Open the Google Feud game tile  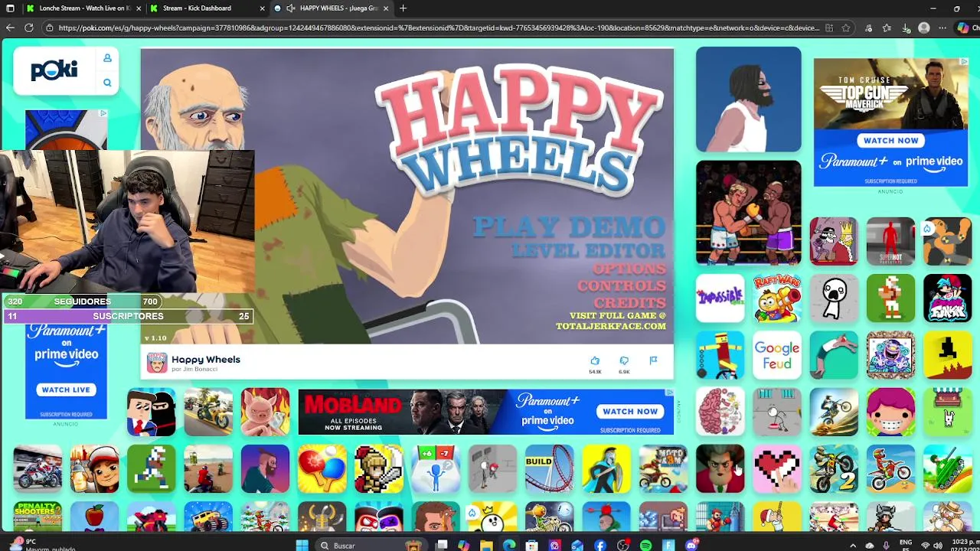tap(777, 355)
